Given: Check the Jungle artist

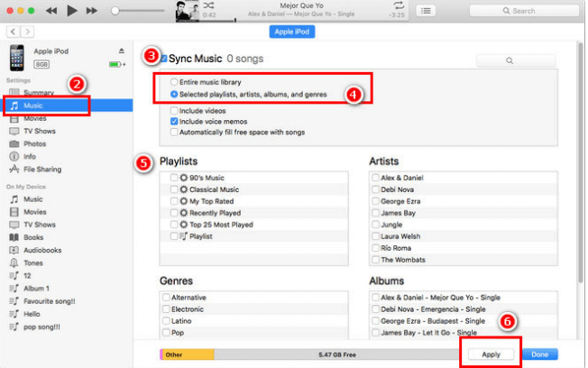Looking at the screenshot, I should point(375,225).
